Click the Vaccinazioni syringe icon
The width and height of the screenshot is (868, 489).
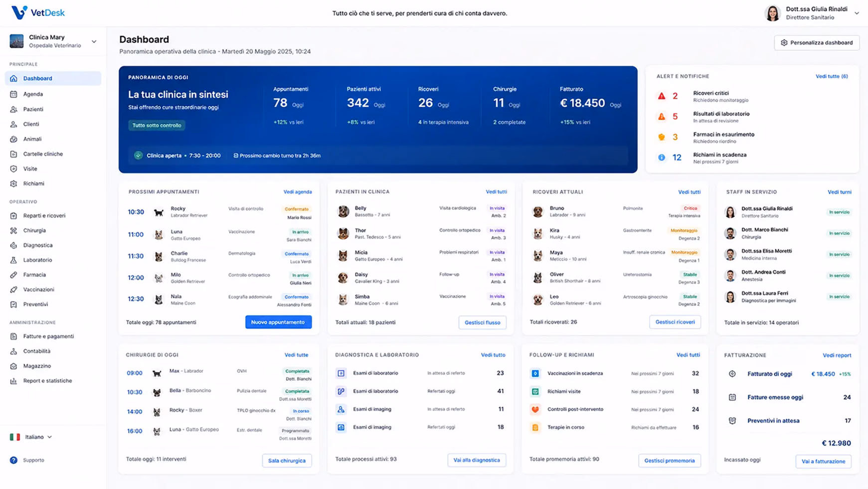13,289
